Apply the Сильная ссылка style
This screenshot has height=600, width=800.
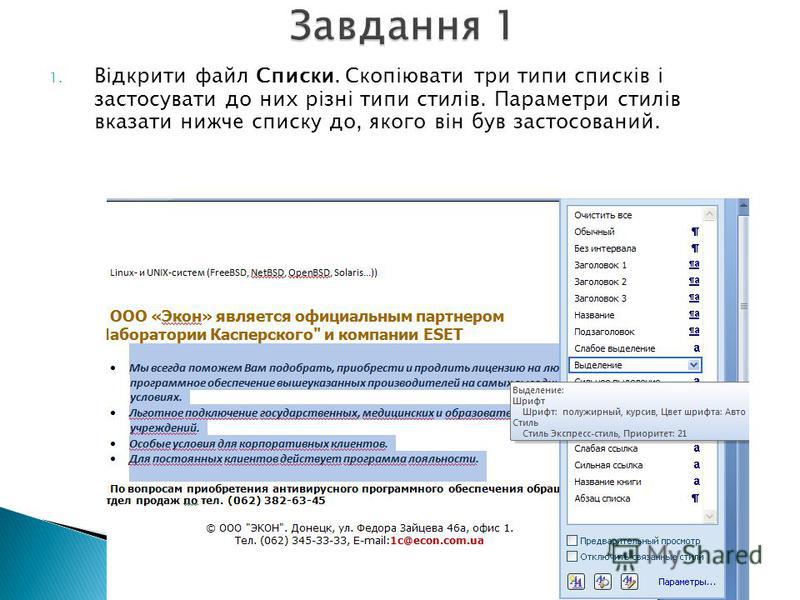coord(636,465)
